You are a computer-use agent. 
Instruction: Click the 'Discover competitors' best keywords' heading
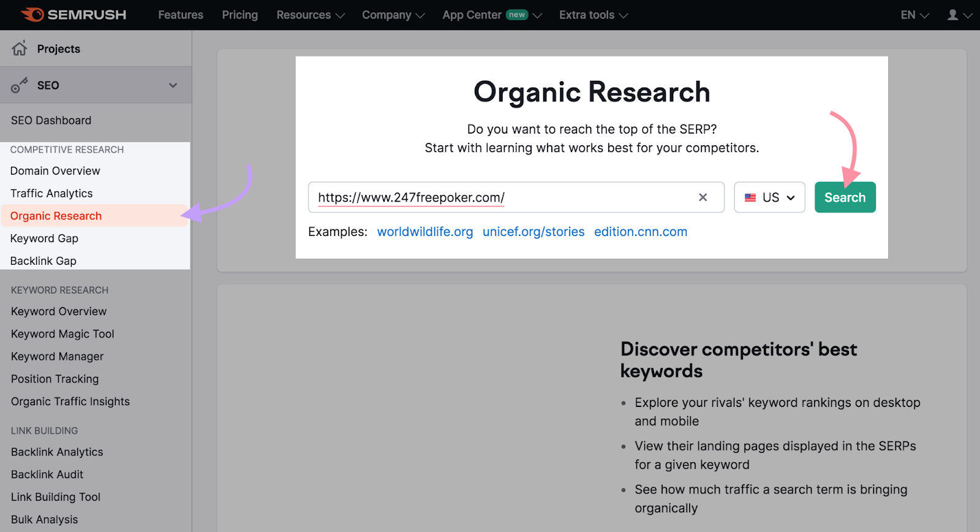(x=739, y=360)
